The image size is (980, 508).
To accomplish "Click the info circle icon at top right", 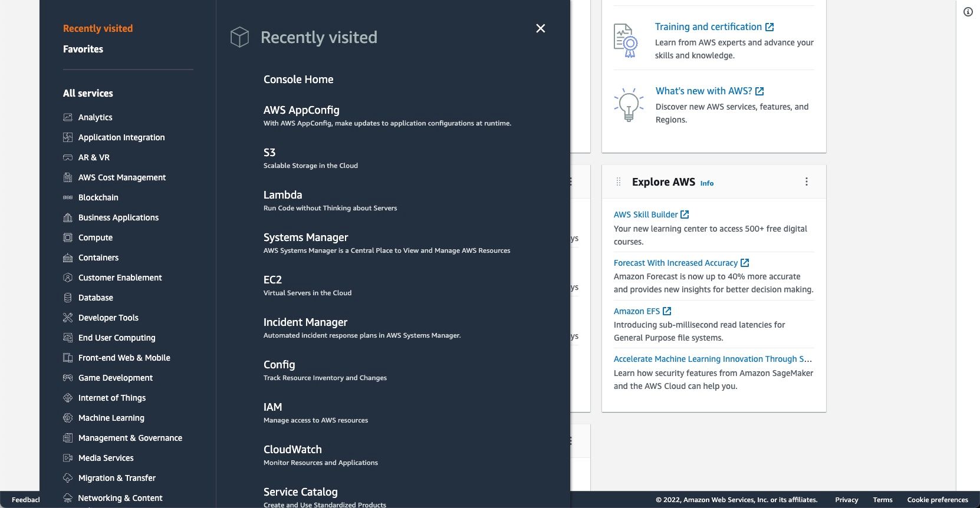I will pyautogui.click(x=968, y=12).
